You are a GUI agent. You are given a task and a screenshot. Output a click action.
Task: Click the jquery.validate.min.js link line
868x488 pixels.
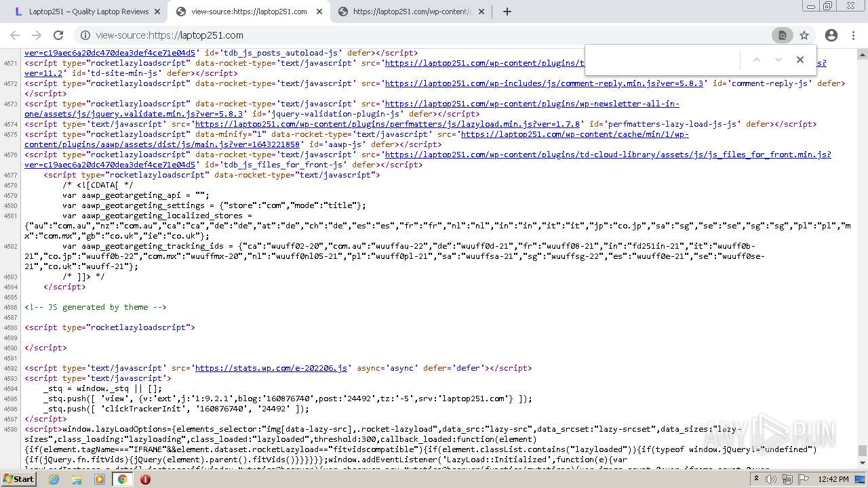point(134,114)
